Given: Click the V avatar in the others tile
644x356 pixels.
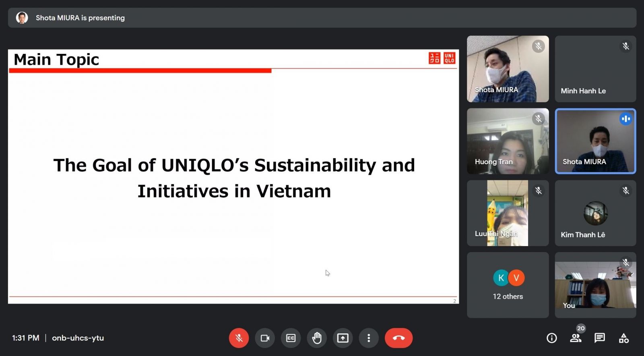Looking at the screenshot, I should [516, 277].
